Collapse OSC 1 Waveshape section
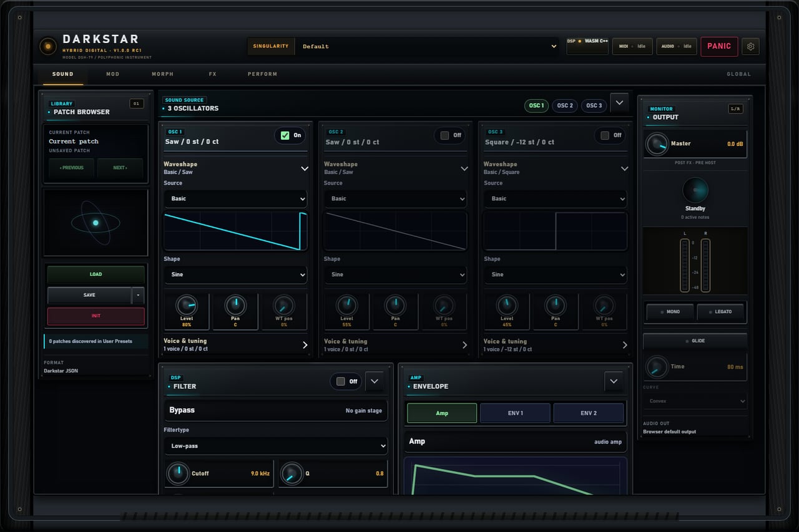 click(305, 168)
